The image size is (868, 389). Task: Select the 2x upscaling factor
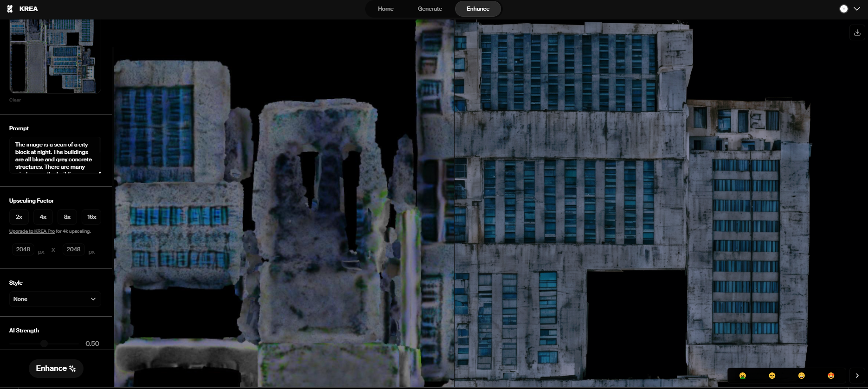[x=19, y=217]
